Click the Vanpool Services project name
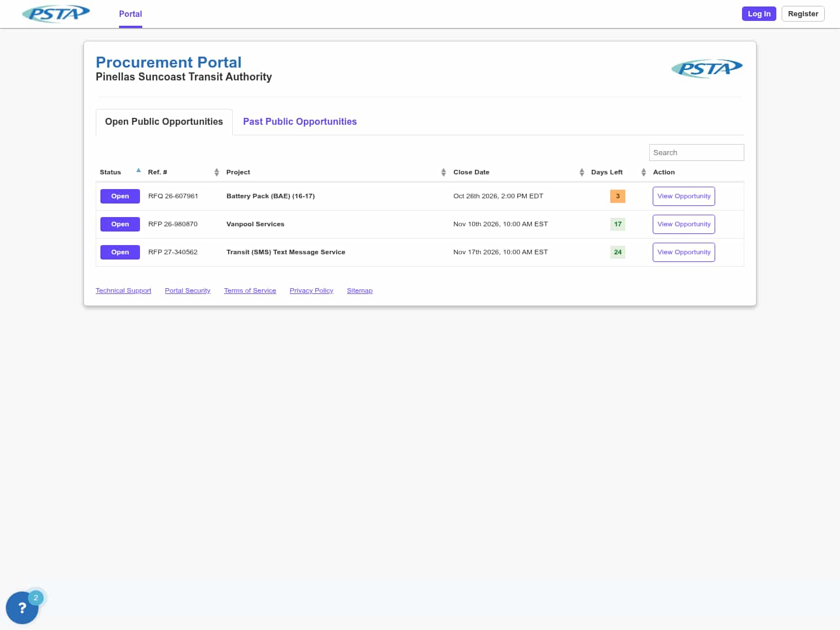 (256, 224)
